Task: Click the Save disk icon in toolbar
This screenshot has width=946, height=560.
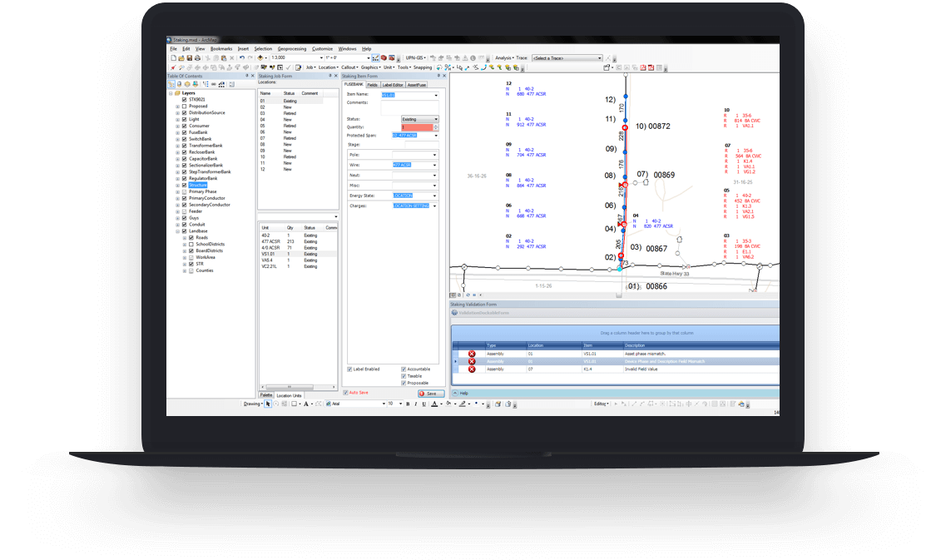Action: (190, 58)
